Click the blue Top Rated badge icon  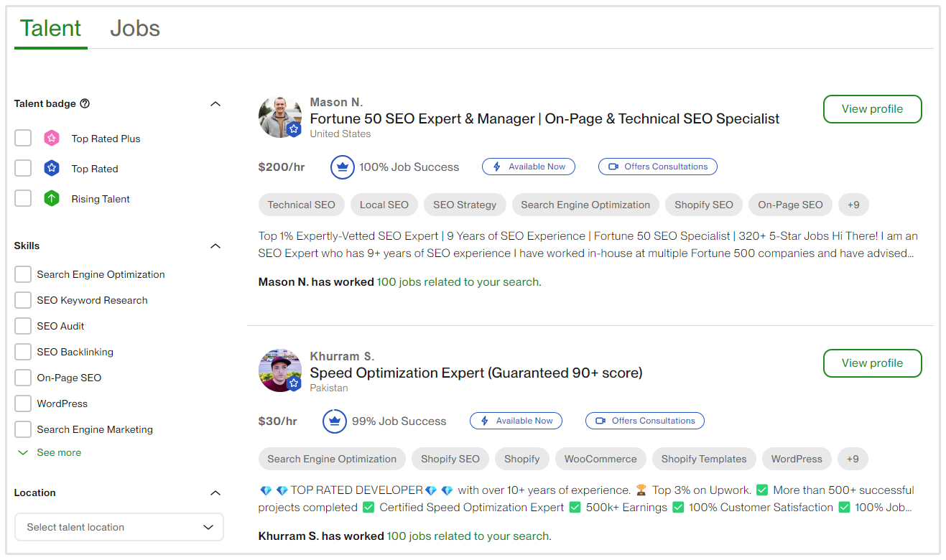pyautogui.click(x=52, y=169)
